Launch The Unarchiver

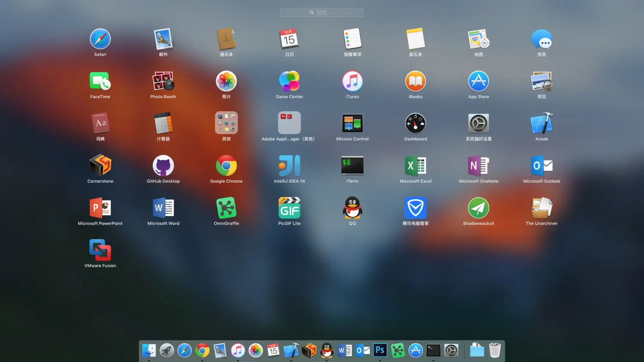(x=542, y=208)
